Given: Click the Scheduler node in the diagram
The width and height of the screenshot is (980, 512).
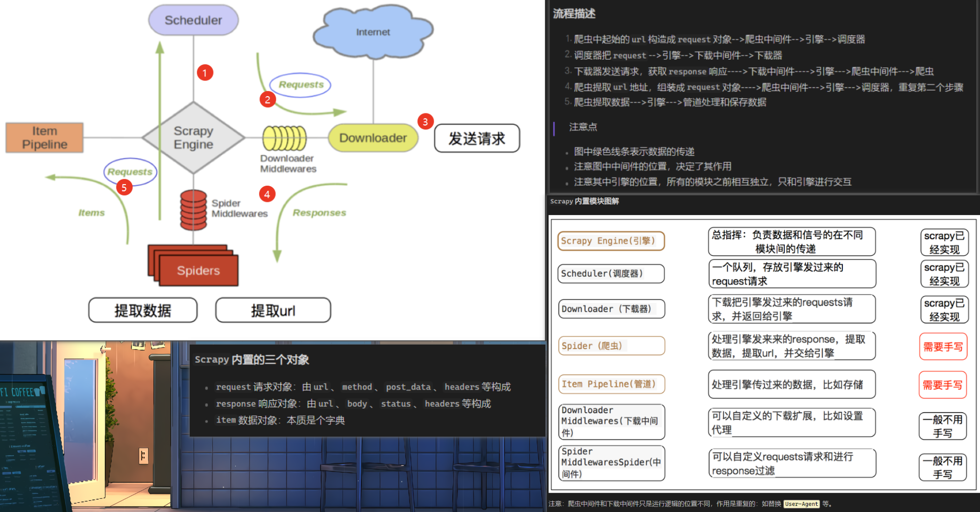Looking at the screenshot, I should click(x=193, y=20).
